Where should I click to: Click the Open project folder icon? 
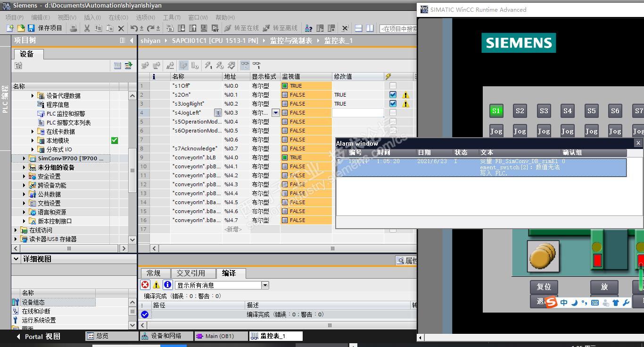click(x=21, y=28)
